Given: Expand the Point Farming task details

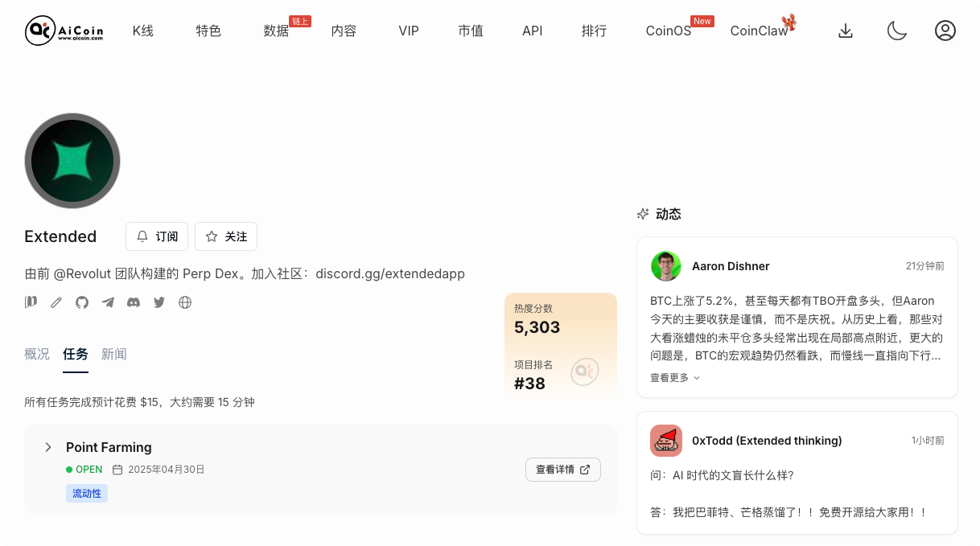Looking at the screenshot, I should [x=48, y=447].
